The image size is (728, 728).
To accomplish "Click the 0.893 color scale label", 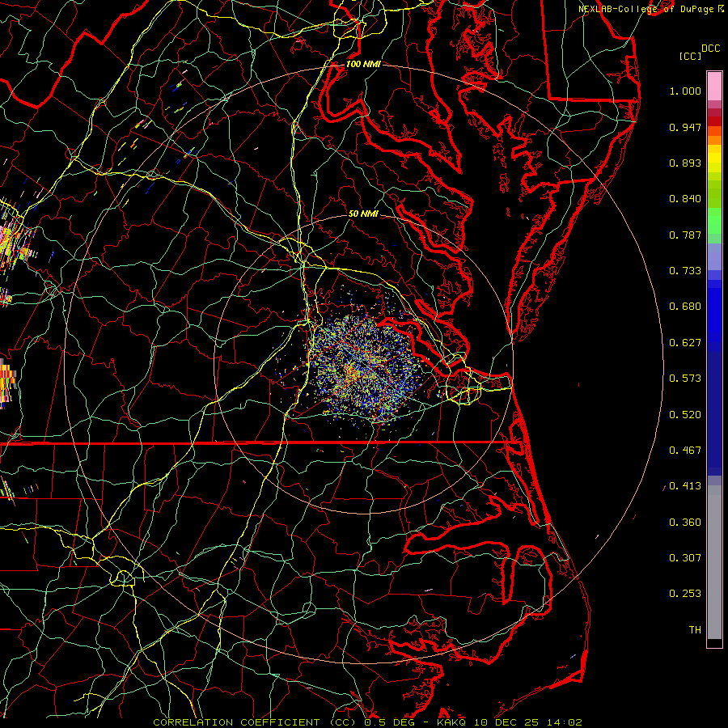I will [685, 163].
